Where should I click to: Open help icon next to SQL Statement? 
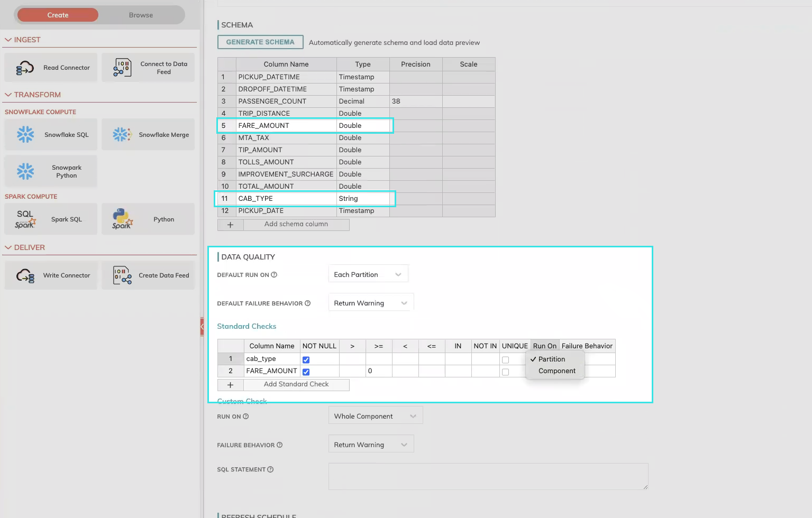tap(270, 469)
